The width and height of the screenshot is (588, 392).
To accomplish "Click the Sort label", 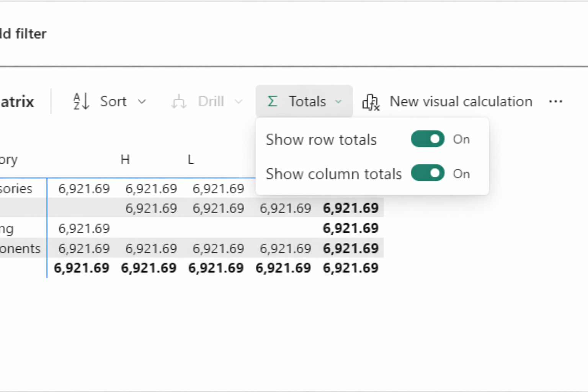I will click(113, 101).
